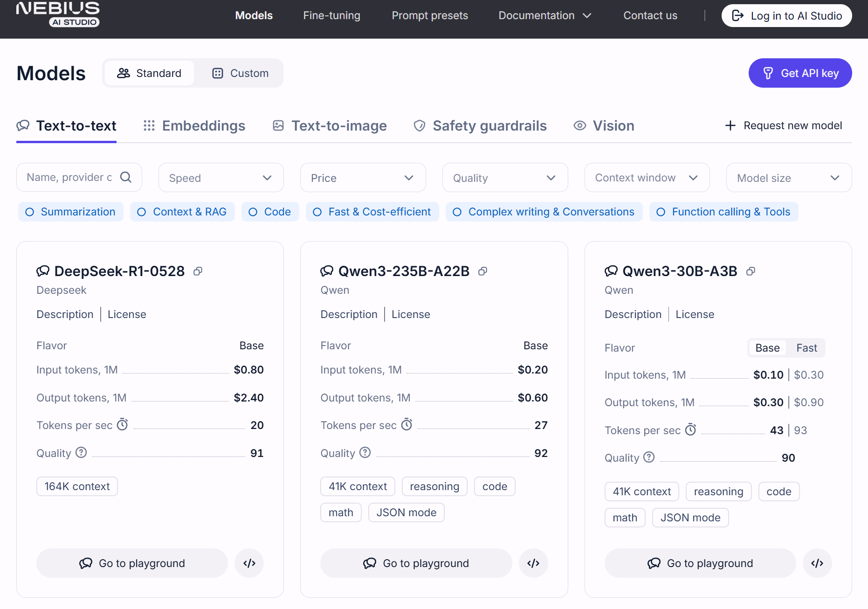Screen dimensions: 868x609
Task: Toggle the Code filter chip
Action: point(270,212)
